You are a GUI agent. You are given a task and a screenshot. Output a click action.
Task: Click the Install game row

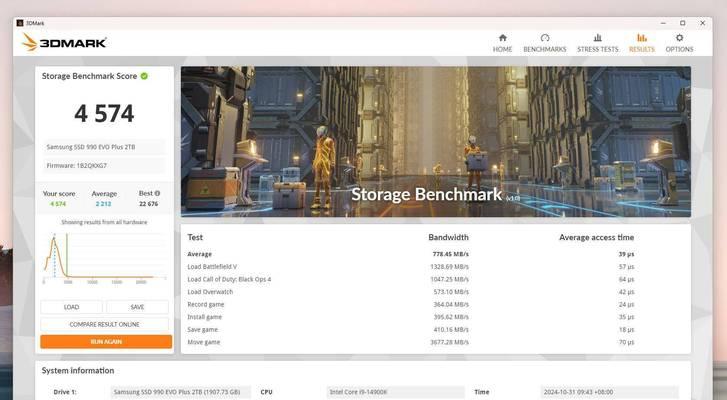pos(410,317)
